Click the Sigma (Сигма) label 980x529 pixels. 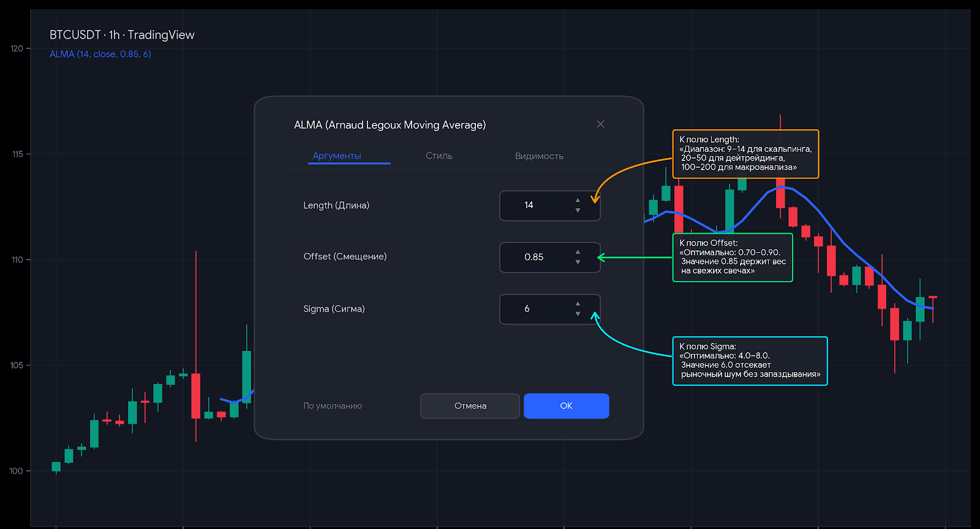(334, 309)
